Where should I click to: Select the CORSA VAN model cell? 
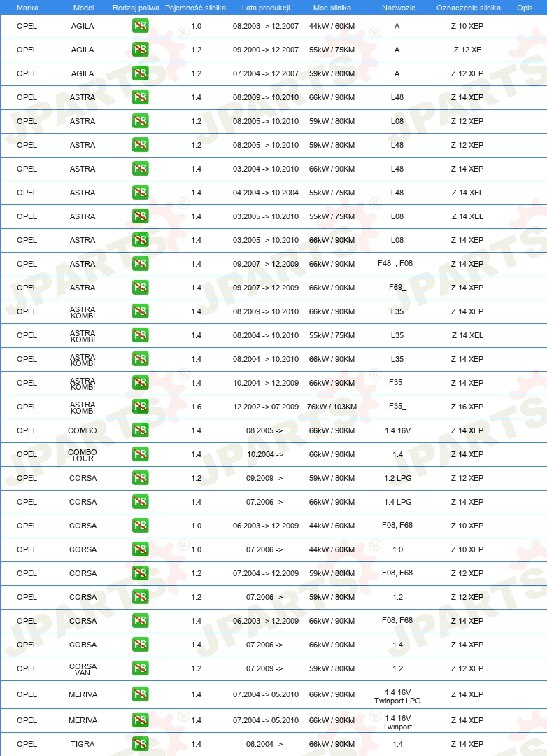83,669
